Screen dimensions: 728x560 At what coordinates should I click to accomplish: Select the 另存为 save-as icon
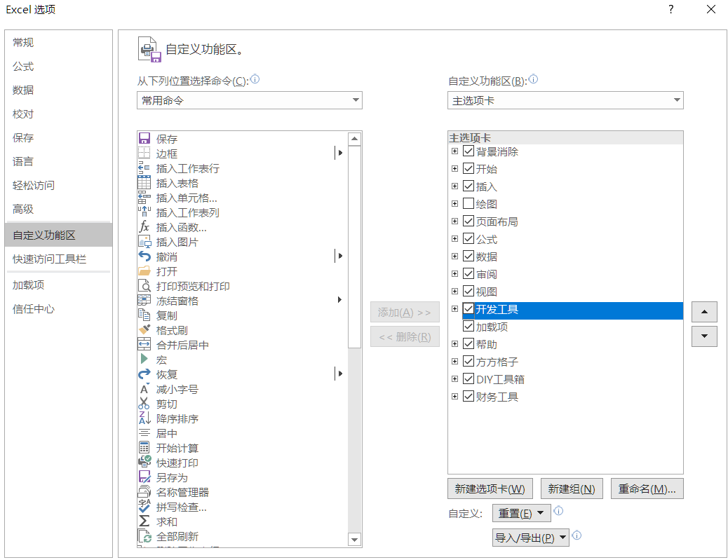coord(144,477)
